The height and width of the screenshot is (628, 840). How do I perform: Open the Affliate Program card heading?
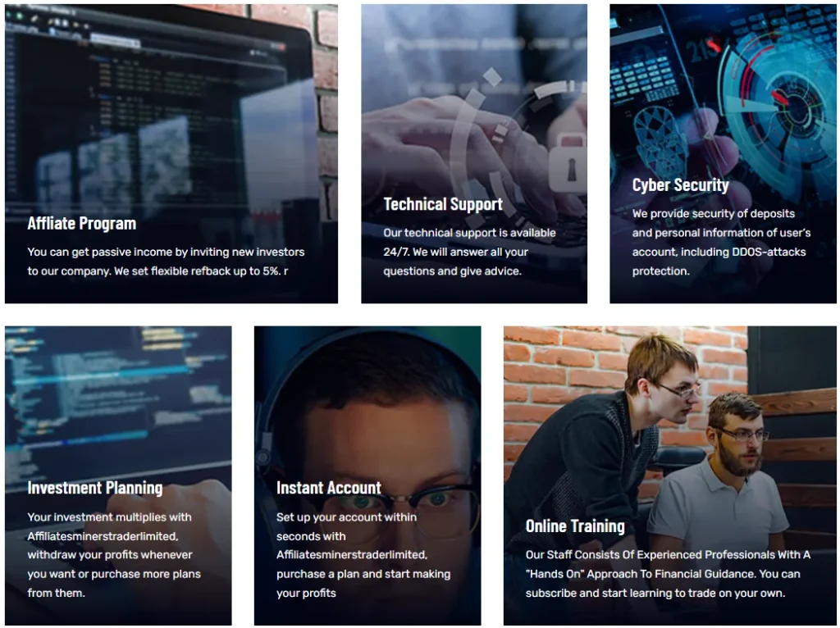point(81,223)
